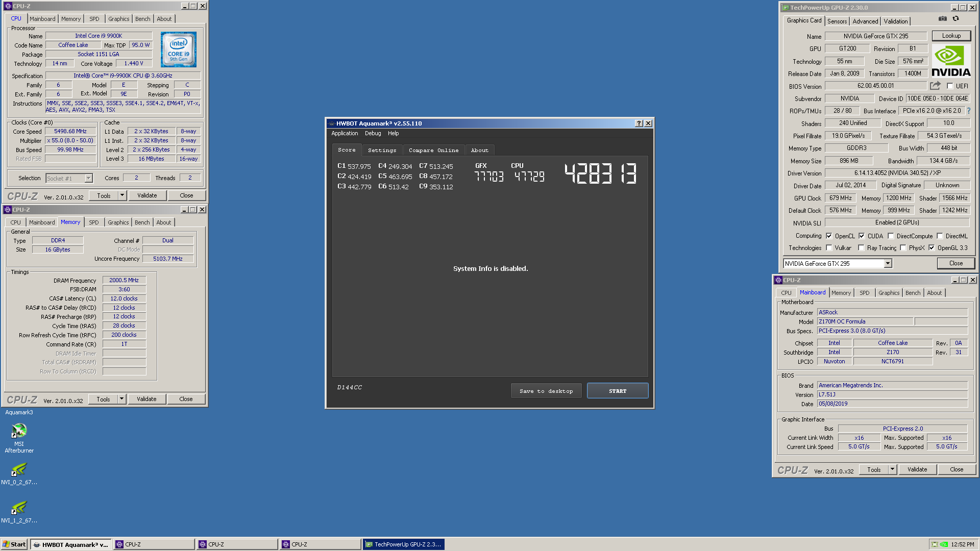Toggle DirectML checkbox in GPU-Z
980x551 pixels.
pyautogui.click(x=940, y=236)
